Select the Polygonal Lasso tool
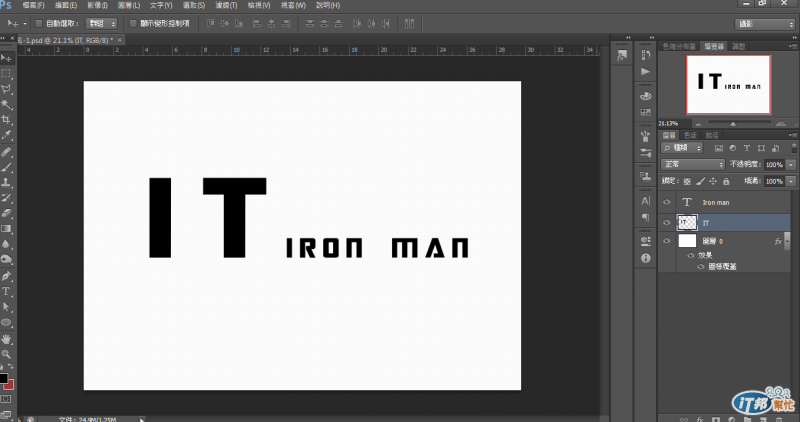 point(6,89)
